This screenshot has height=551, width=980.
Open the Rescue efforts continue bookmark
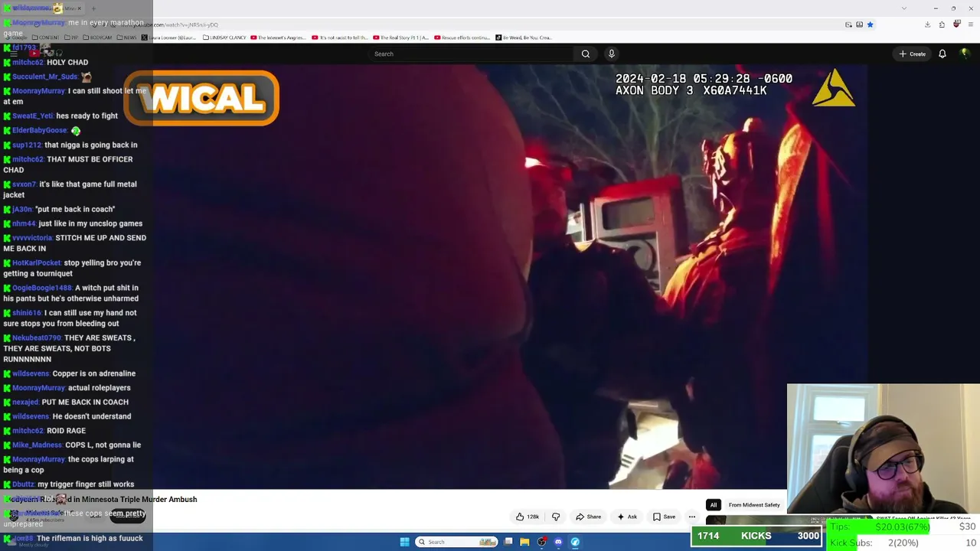(462, 37)
